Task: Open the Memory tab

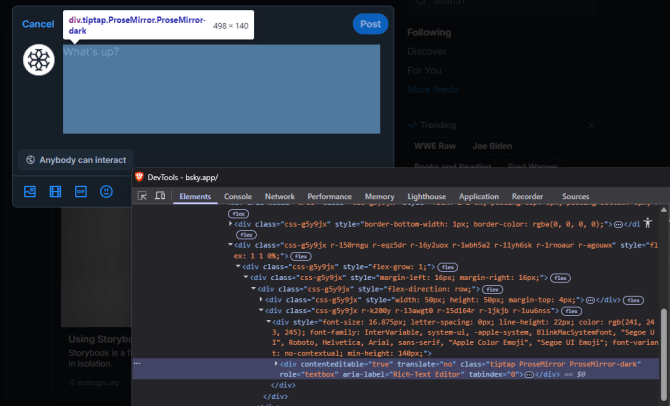Action: coord(379,197)
